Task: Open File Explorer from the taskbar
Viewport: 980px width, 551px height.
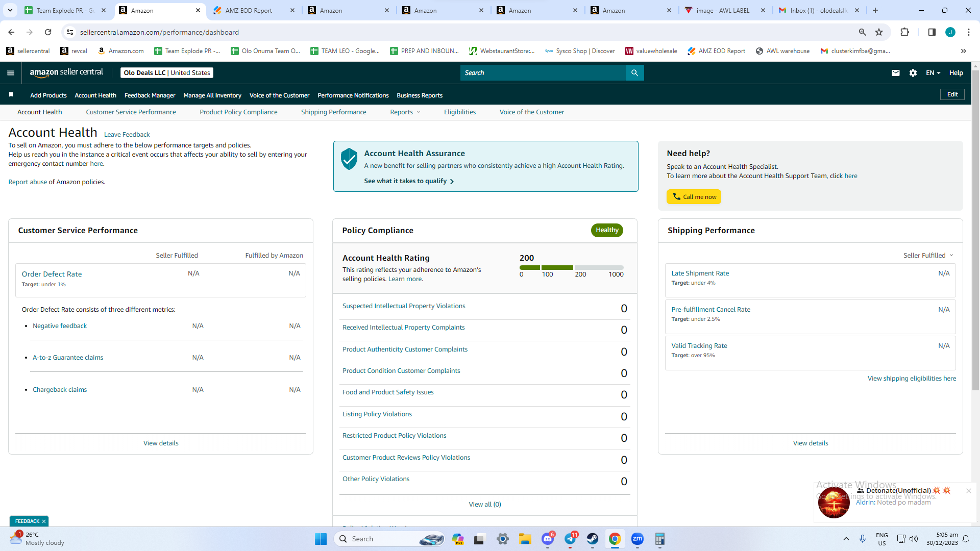Action: [525, 539]
